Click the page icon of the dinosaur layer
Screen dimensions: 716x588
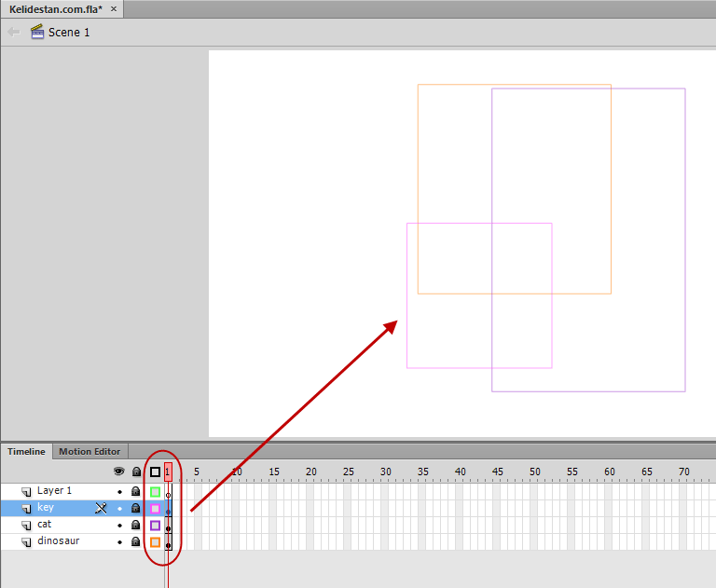click(x=26, y=542)
